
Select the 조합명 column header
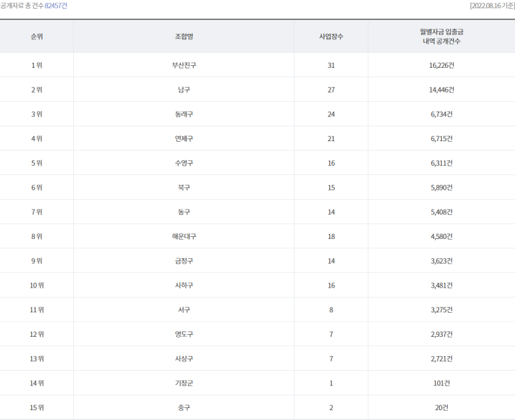[x=184, y=37]
